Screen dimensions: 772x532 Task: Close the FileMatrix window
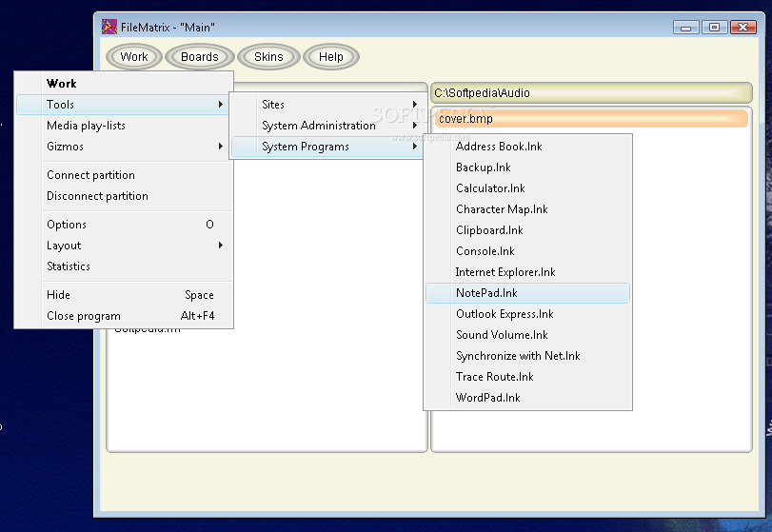tap(742, 27)
